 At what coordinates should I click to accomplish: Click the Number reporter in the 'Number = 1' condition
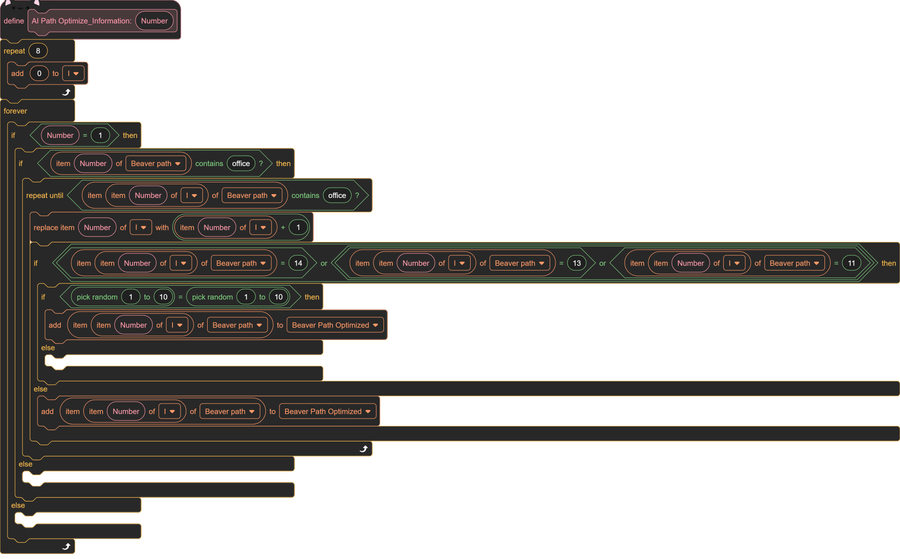(60, 135)
